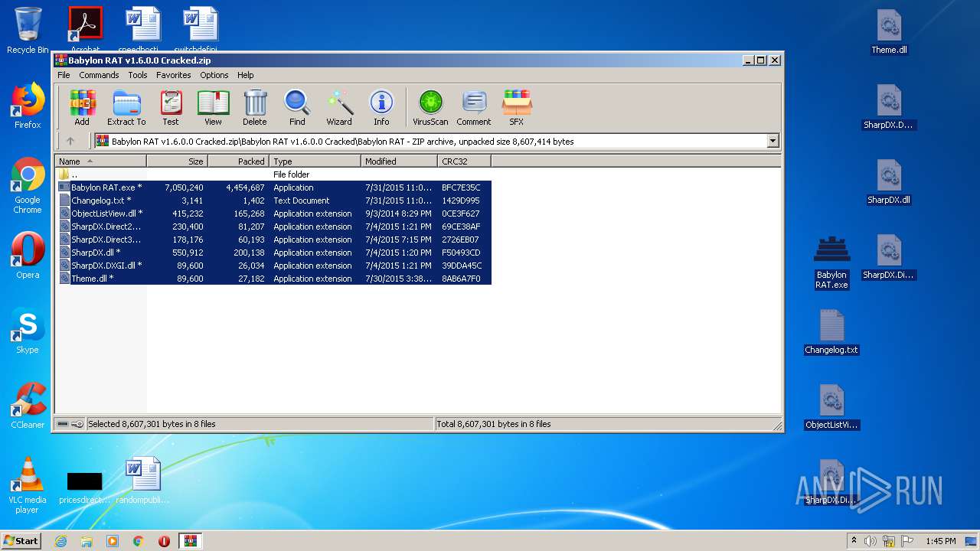Click the 7,050,240 size cell
The height and width of the screenshot is (551, 980).
point(184,187)
